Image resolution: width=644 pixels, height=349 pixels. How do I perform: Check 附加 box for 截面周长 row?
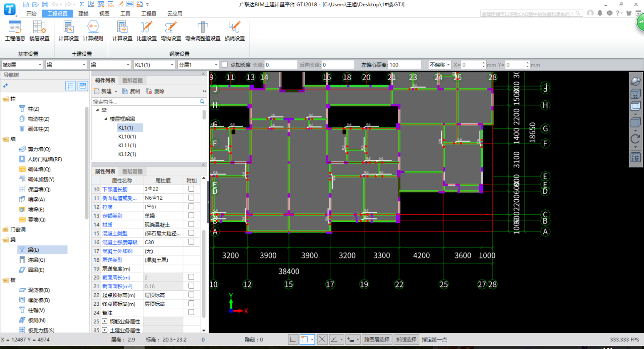(x=191, y=277)
